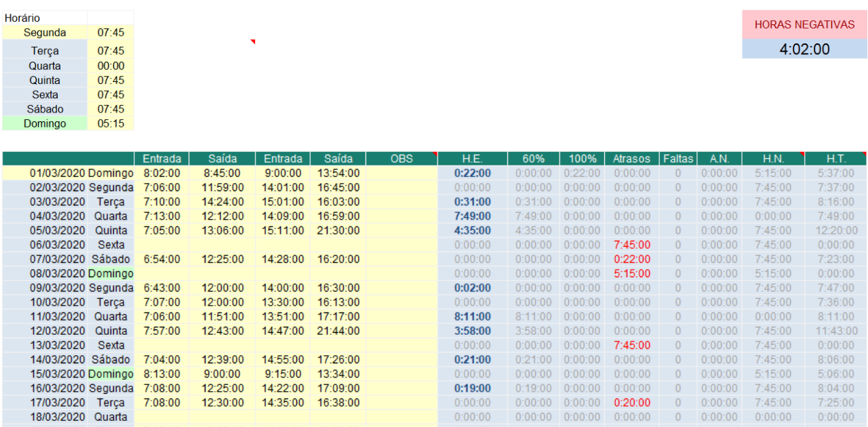Select the H.T. column header
This screenshot has width=868, height=427.
pyautogui.click(x=835, y=159)
